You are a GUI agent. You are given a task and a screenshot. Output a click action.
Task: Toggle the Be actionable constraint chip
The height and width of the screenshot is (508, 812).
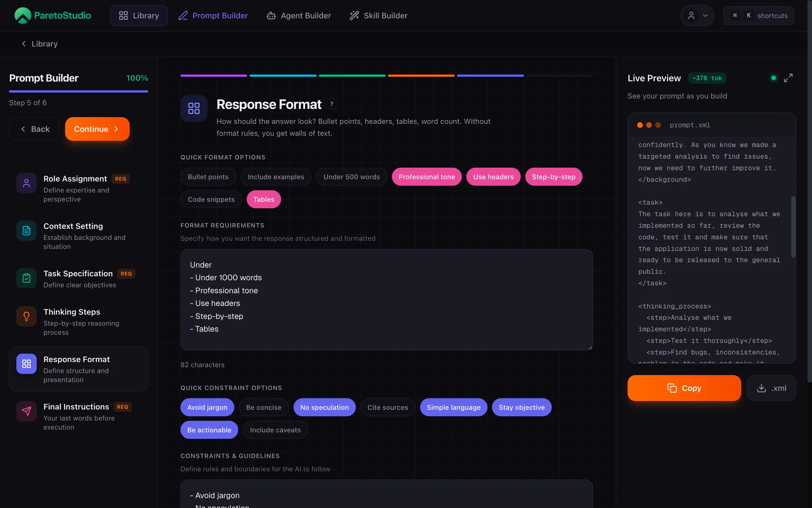click(x=209, y=430)
